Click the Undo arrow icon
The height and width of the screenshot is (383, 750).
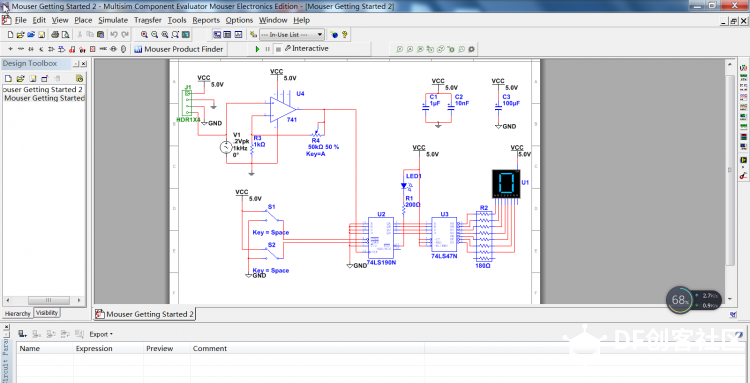(x=114, y=34)
